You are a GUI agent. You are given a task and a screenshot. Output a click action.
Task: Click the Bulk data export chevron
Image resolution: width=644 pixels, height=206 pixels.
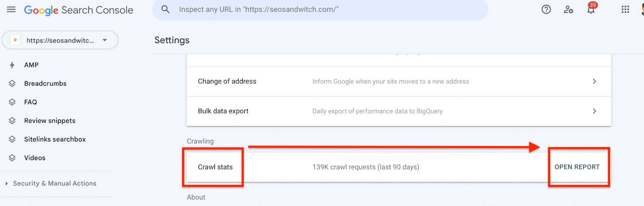tap(594, 111)
